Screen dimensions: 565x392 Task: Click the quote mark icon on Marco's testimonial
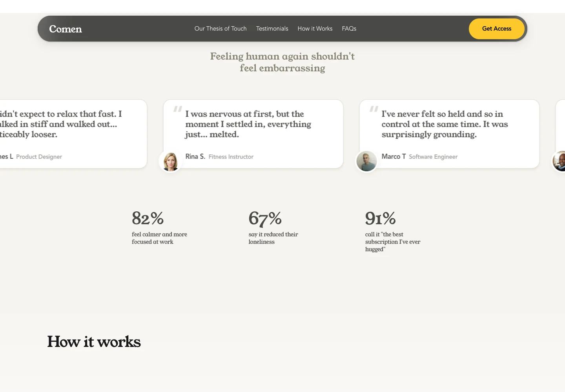(374, 109)
